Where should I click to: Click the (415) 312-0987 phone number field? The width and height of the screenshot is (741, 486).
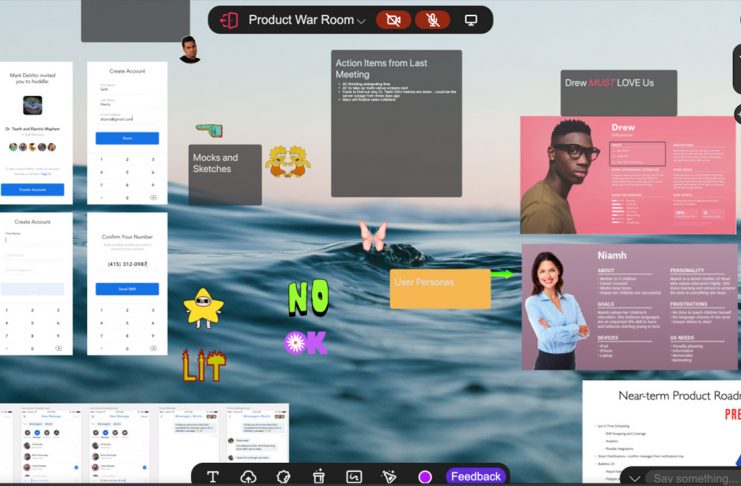(x=127, y=264)
